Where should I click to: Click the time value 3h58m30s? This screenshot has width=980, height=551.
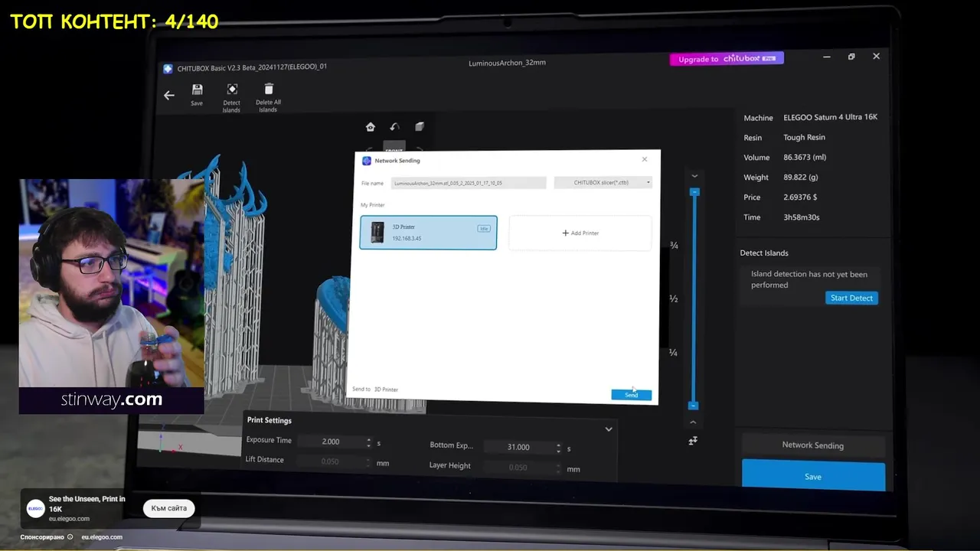(x=802, y=217)
